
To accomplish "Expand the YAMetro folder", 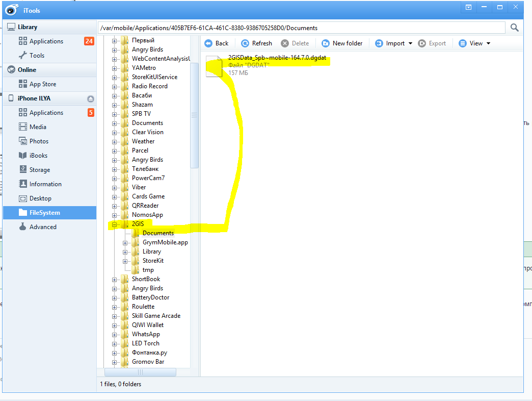I will (114, 68).
